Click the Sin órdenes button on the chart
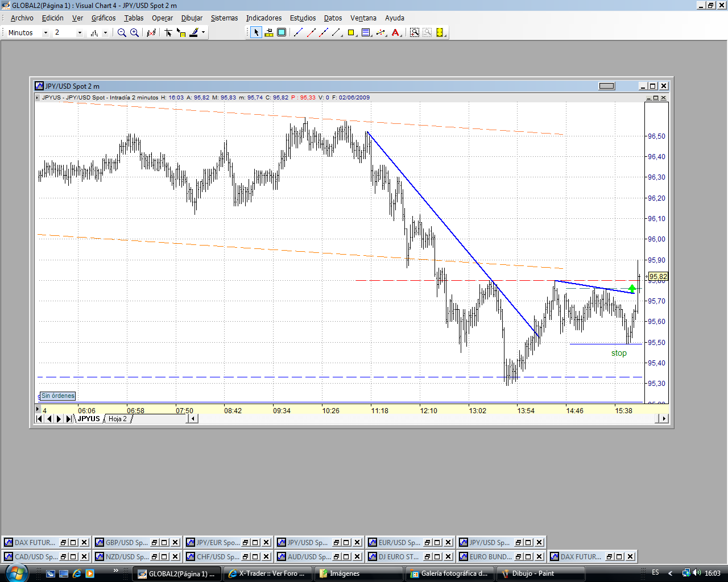Image resolution: width=728 pixels, height=582 pixels. pyautogui.click(x=58, y=396)
